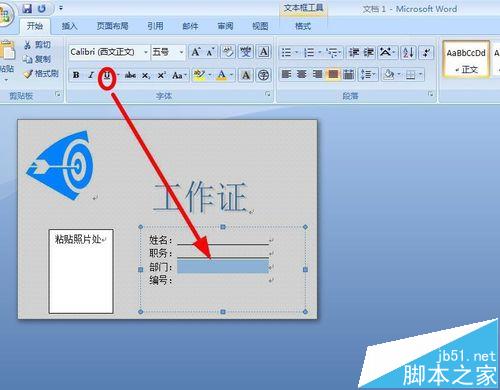Align text right
Screen dimensions: 500x390
pyautogui.click(x=317, y=74)
